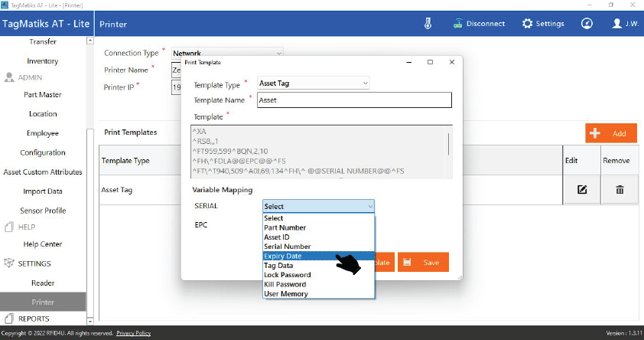Select Part Number option in list
Screen dimensions: 644x340
285,227
